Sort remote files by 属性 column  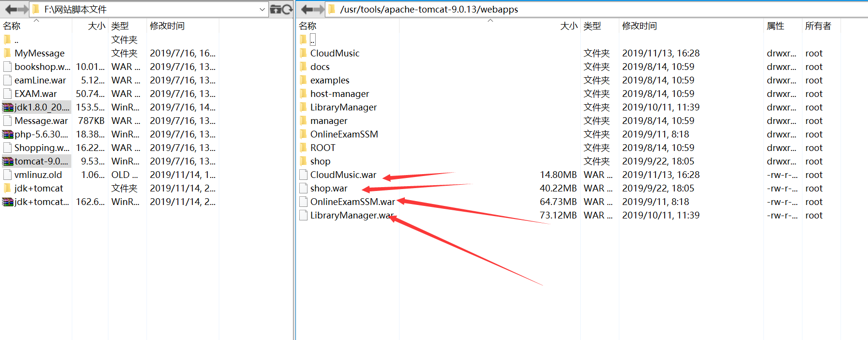[775, 26]
